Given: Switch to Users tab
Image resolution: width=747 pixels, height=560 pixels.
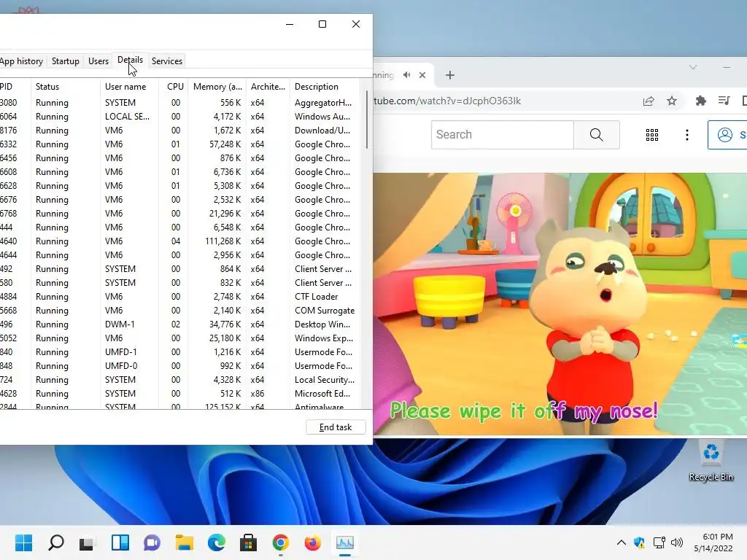Looking at the screenshot, I should (98, 61).
